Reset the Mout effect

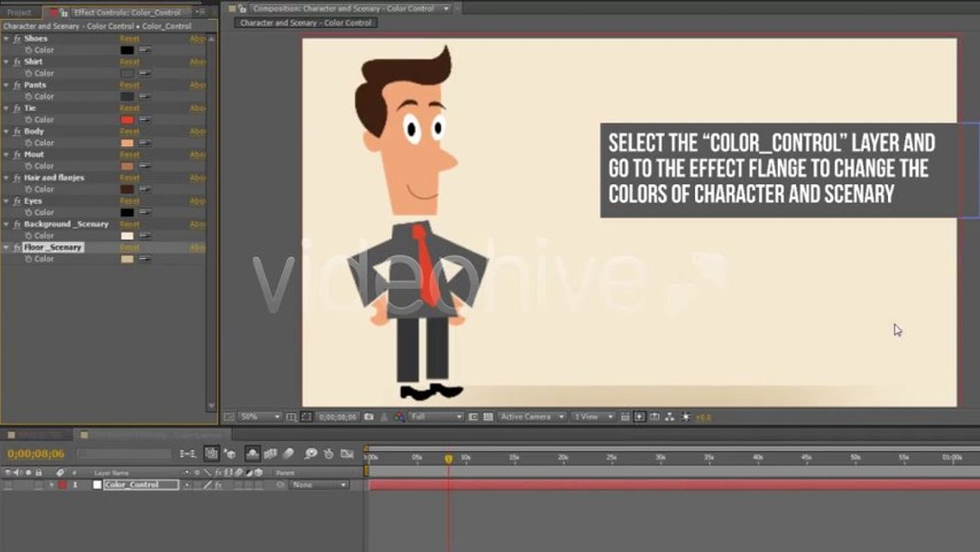[x=129, y=154]
